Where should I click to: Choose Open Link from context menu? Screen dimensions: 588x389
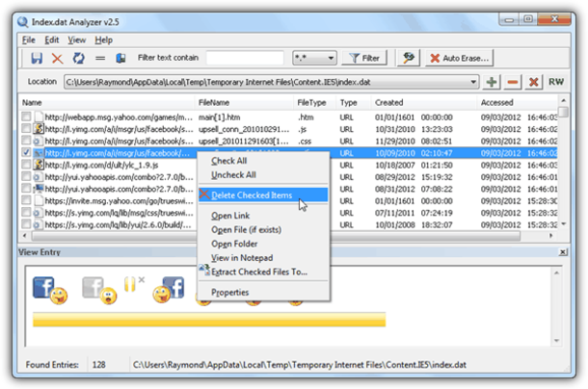[263, 216]
